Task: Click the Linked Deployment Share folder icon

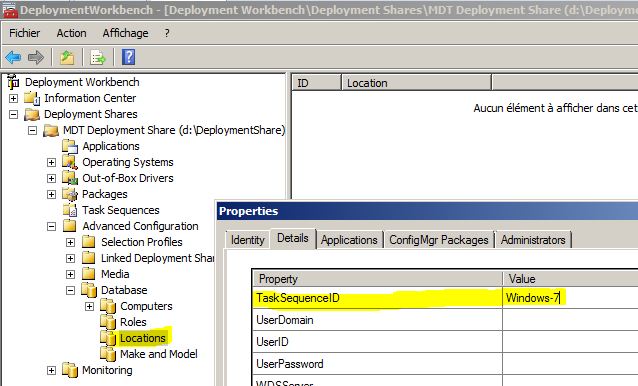Action: click(89, 258)
